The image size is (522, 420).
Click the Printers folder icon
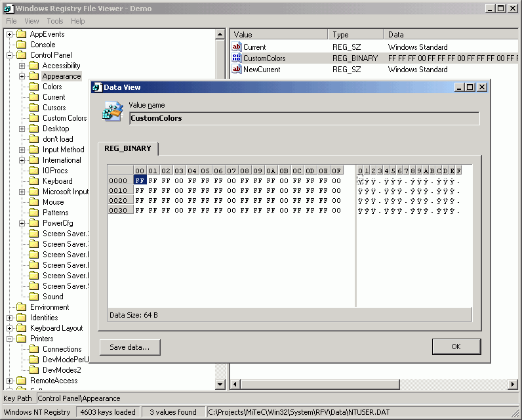tap(21, 339)
